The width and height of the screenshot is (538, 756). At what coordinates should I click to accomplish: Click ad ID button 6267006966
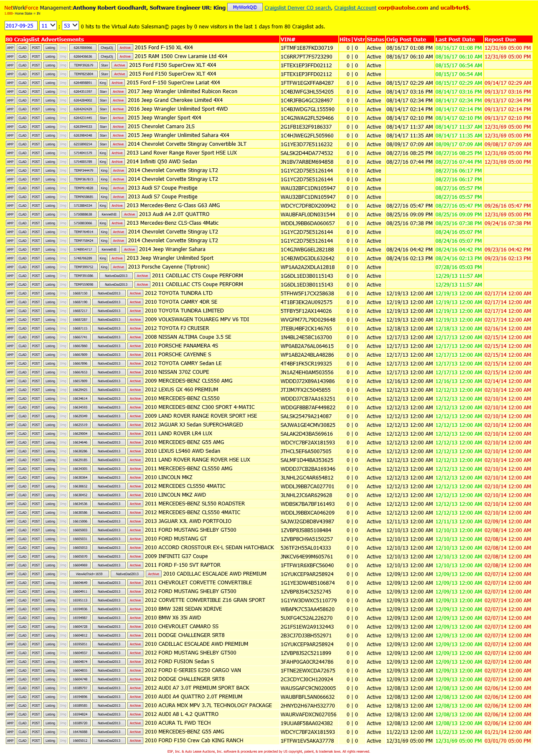point(83,48)
